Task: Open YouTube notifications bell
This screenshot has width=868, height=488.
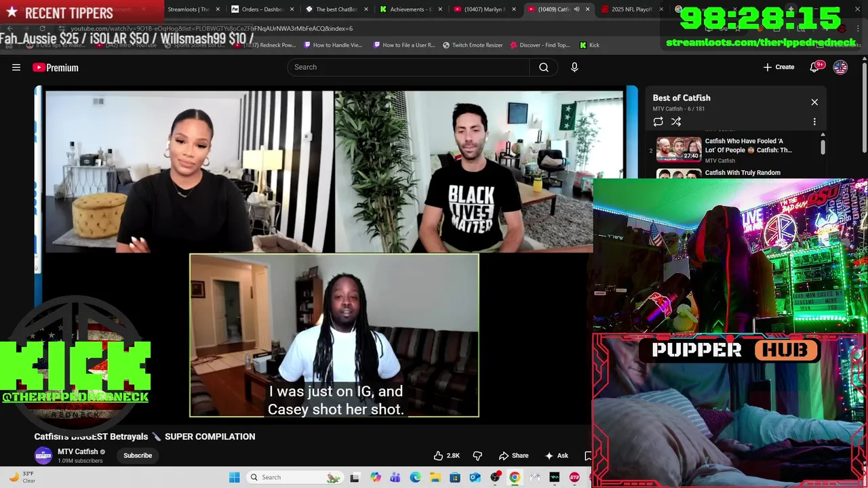Action: (815, 67)
